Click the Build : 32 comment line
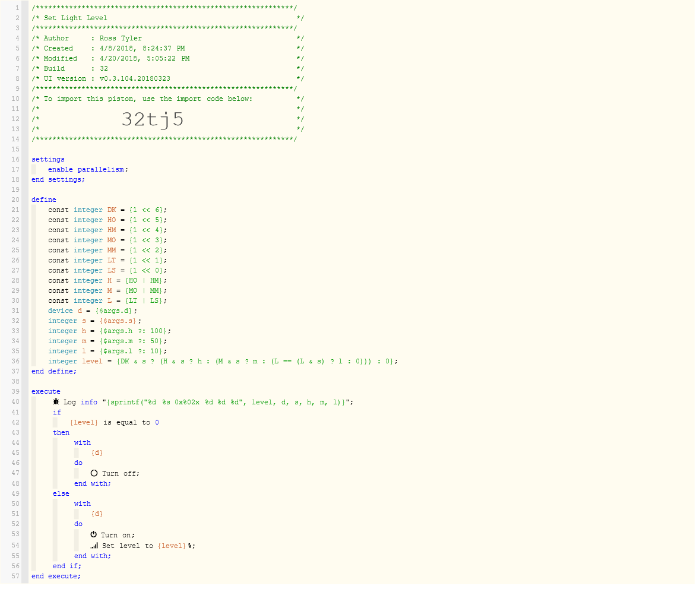This screenshot has width=700, height=589. (167, 69)
